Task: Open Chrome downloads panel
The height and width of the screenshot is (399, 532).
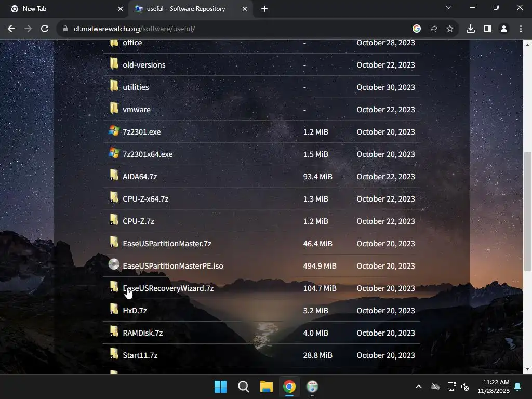Action: tap(471, 29)
